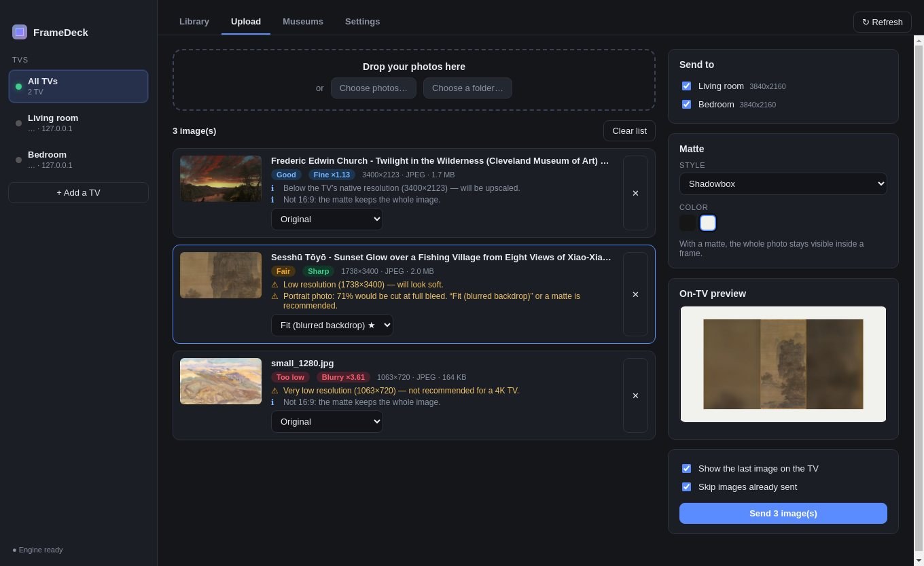Image resolution: width=924 pixels, height=566 pixels.
Task: Open the Museums tab
Action: click(303, 21)
